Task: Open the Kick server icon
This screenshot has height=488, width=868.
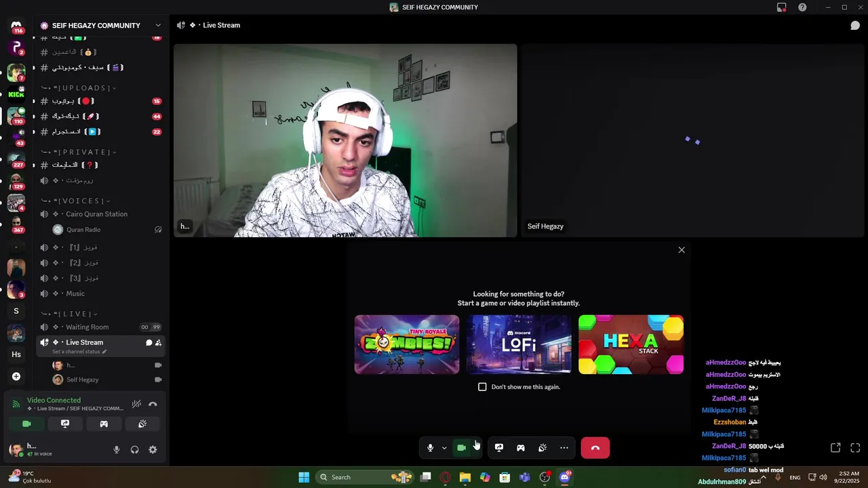Action: tap(16, 94)
